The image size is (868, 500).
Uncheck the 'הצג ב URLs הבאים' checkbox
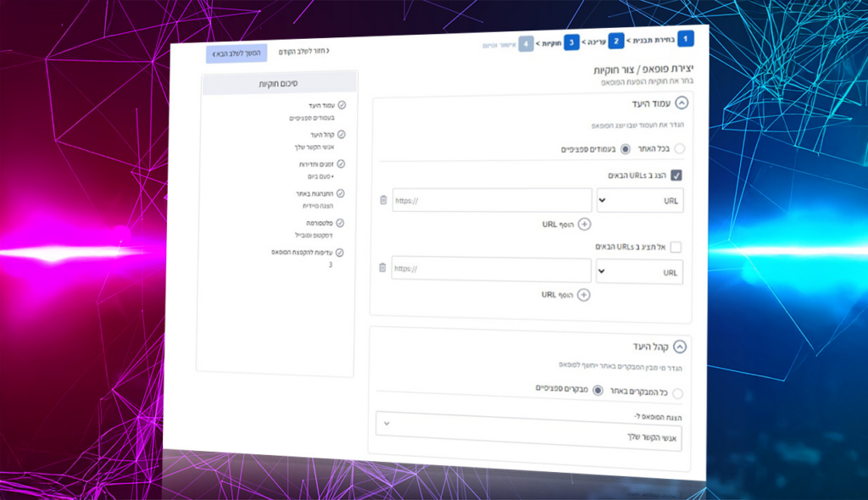(x=676, y=175)
